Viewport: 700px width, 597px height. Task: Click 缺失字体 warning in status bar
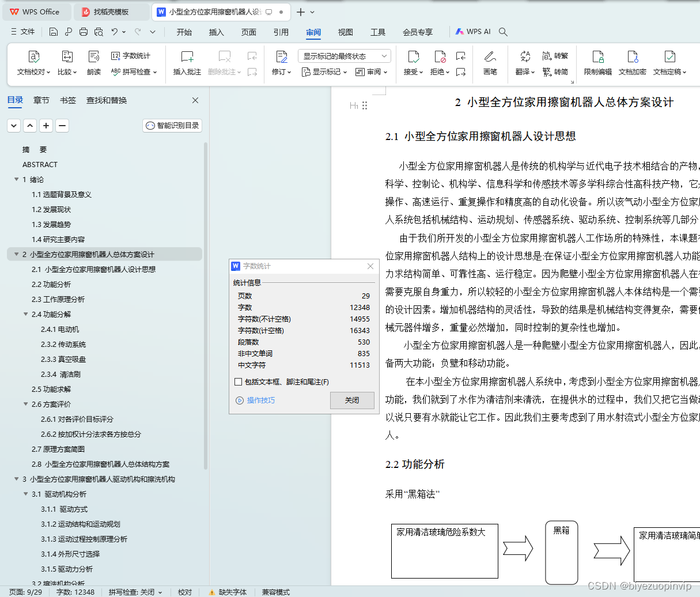(x=228, y=592)
